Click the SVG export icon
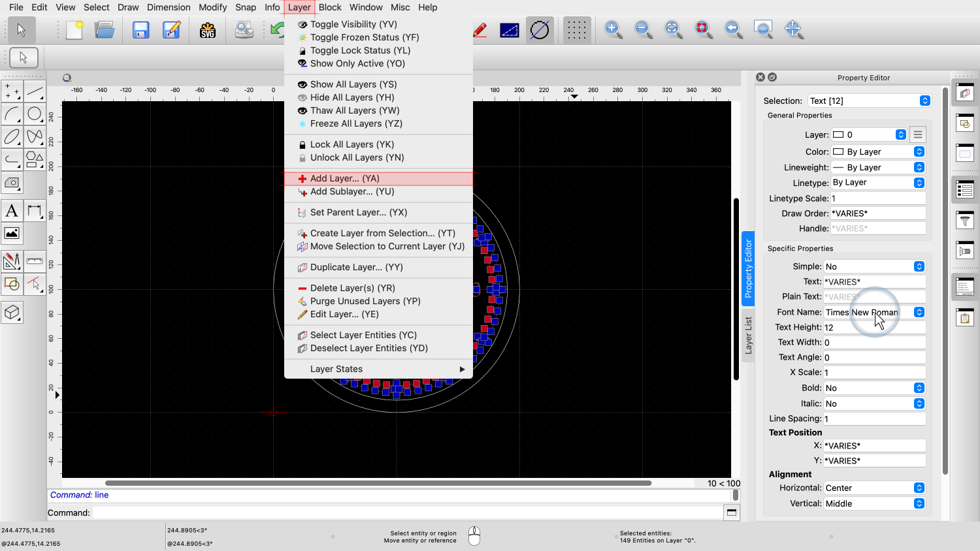 [x=208, y=30]
